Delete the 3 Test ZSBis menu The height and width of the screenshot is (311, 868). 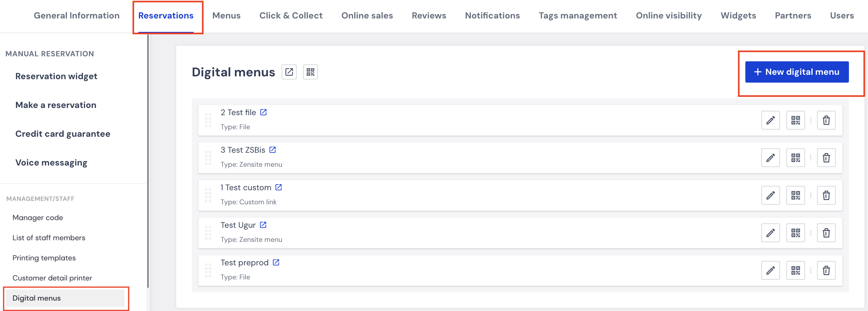pos(826,158)
